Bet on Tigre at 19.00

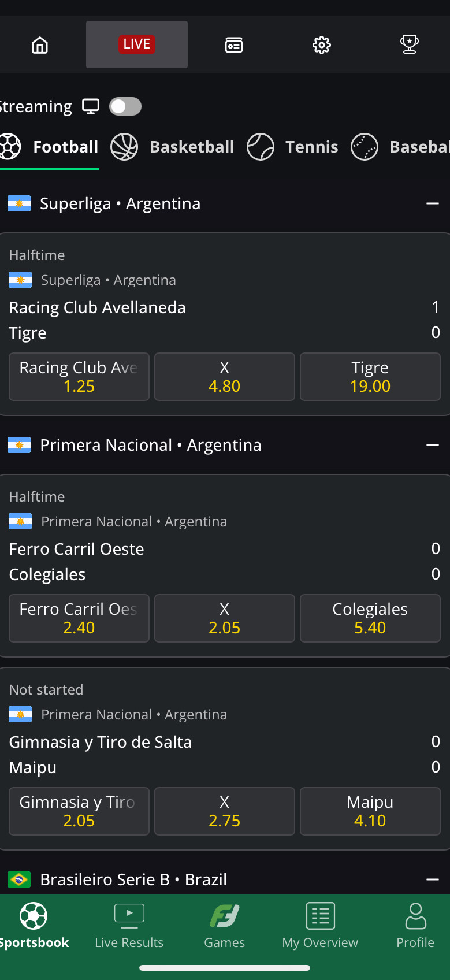[x=370, y=377]
